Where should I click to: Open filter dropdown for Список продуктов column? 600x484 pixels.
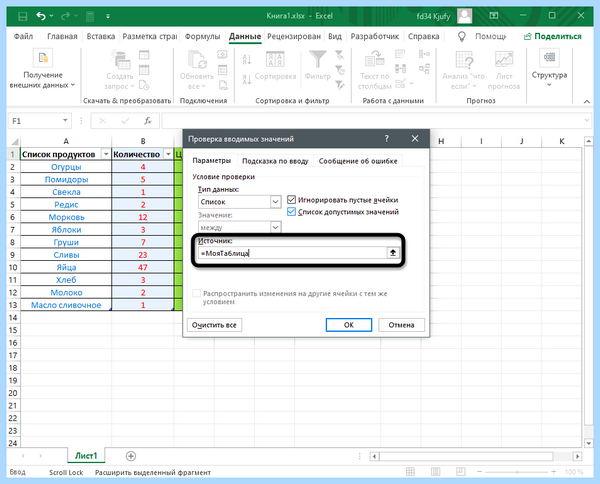point(106,154)
